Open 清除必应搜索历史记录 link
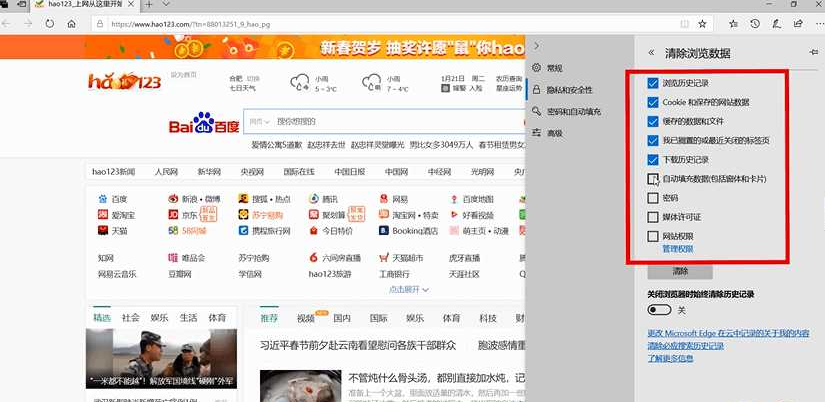This screenshot has height=402, width=825. pos(686,346)
